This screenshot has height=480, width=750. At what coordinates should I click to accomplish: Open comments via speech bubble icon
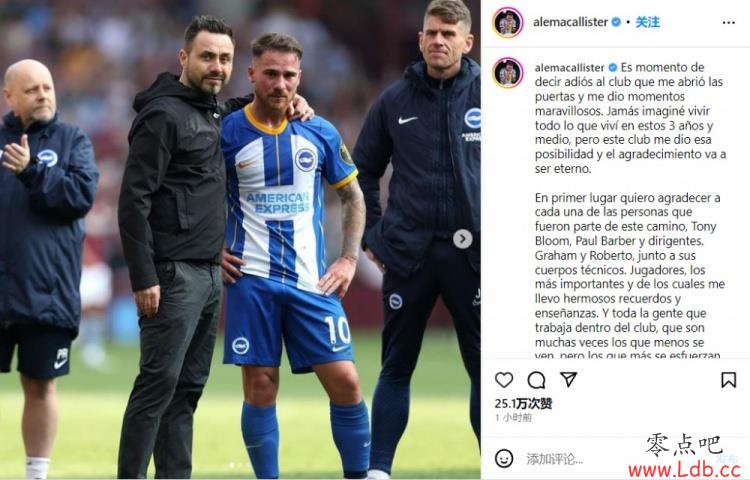click(536, 380)
